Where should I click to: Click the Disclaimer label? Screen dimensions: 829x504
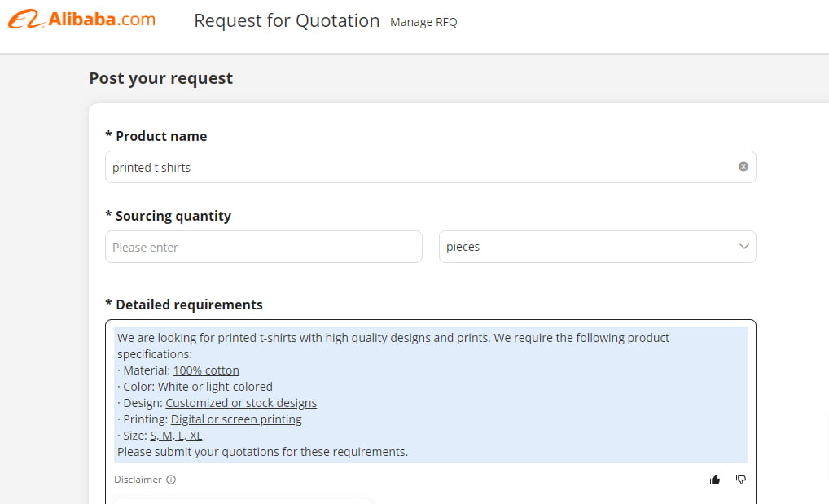click(x=138, y=480)
